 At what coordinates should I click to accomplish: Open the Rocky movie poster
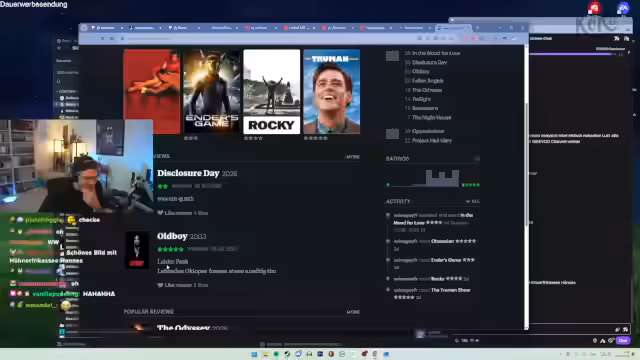(x=271, y=91)
